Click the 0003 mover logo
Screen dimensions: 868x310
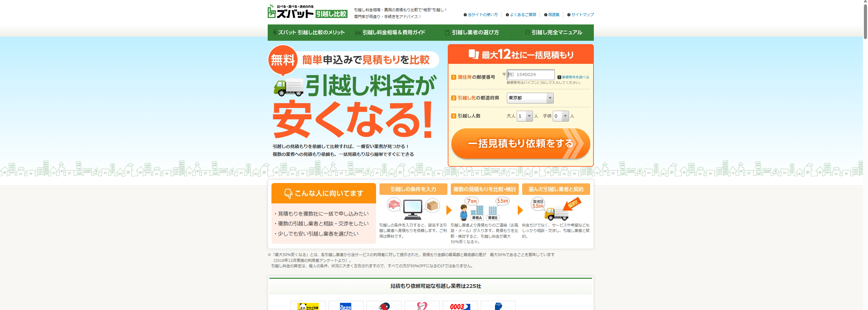(460, 306)
